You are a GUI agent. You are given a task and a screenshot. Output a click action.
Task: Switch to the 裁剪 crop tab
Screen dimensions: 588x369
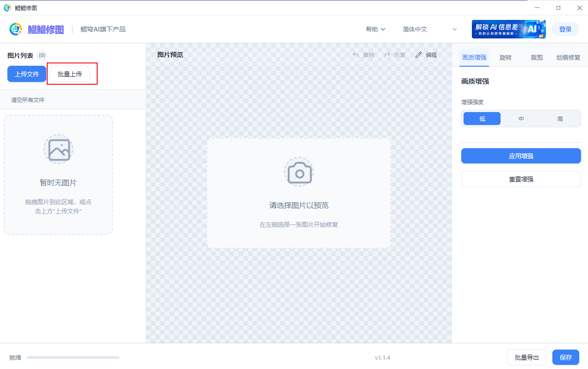coord(537,57)
